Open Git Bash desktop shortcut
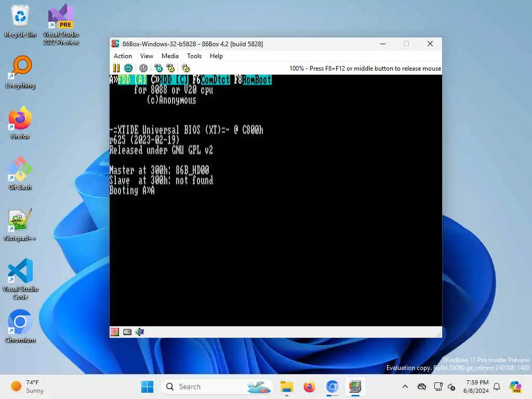This screenshot has height=399, width=532. [x=20, y=174]
